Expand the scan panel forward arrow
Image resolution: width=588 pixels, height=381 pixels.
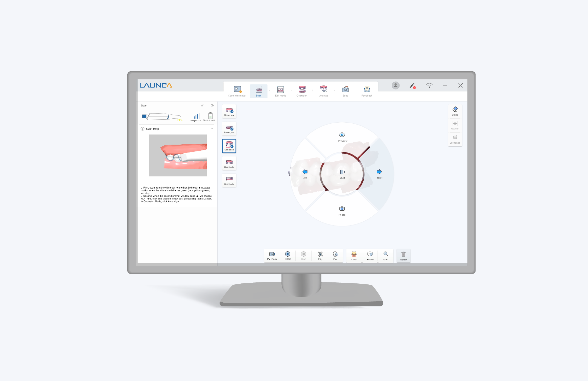(x=213, y=106)
